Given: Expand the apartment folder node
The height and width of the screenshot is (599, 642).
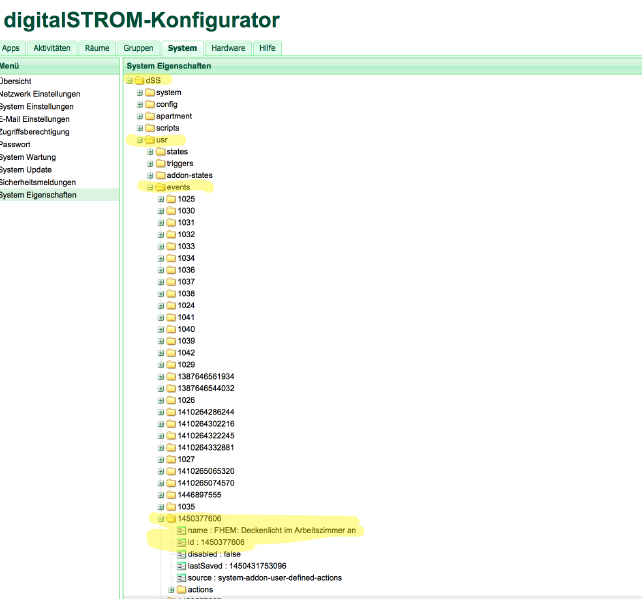Looking at the screenshot, I should [x=140, y=116].
